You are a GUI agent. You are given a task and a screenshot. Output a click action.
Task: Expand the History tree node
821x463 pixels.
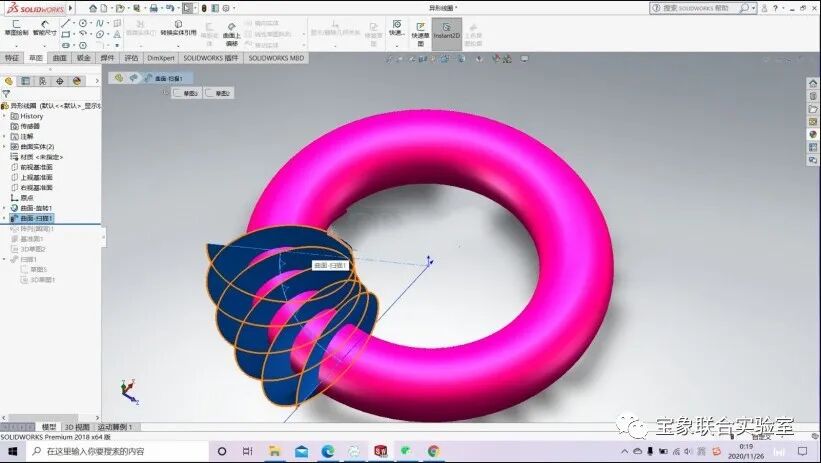point(5,116)
